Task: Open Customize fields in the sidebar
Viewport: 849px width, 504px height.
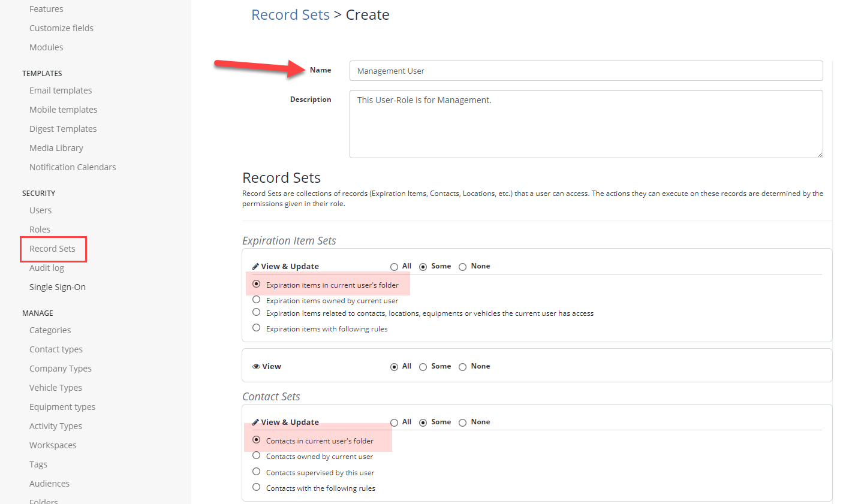Action: point(61,28)
